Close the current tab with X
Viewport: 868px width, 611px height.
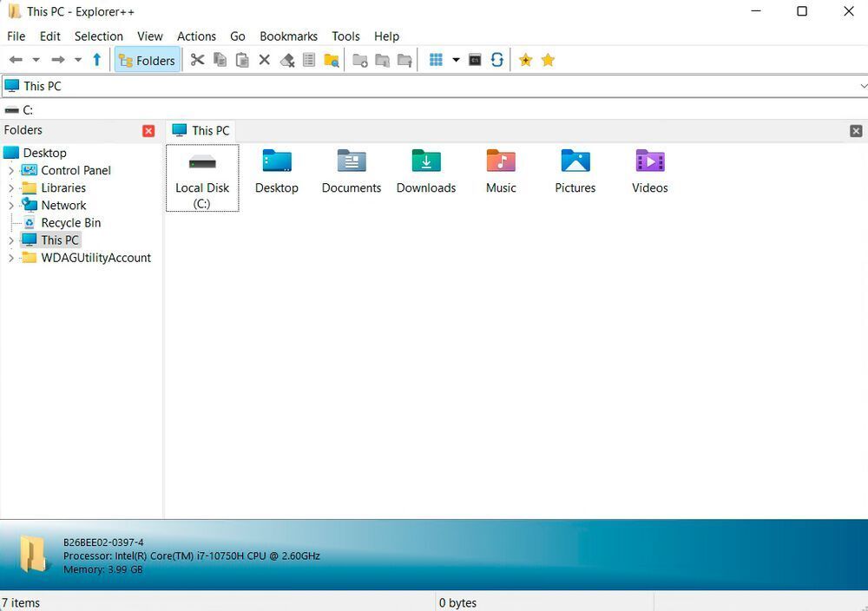pos(856,130)
